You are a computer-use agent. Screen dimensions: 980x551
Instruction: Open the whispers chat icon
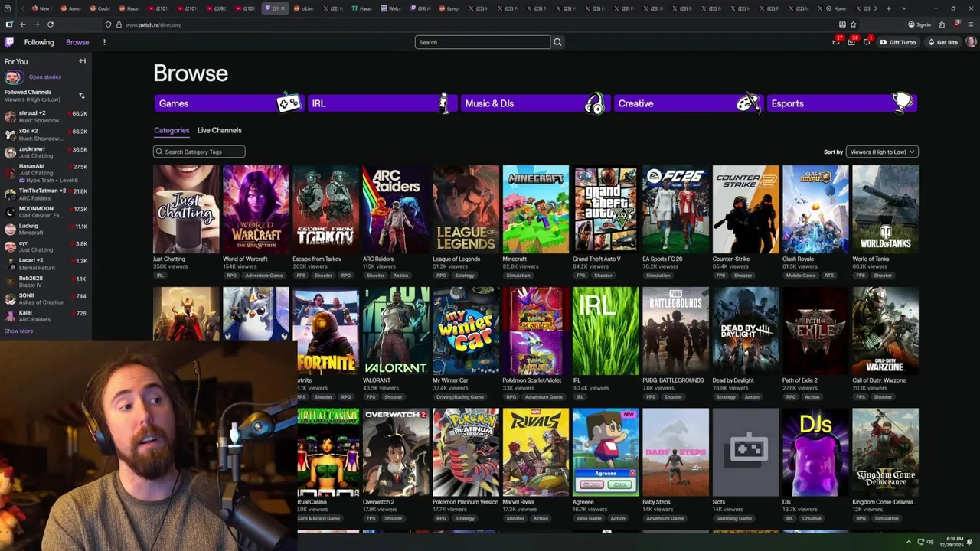(x=867, y=42)
